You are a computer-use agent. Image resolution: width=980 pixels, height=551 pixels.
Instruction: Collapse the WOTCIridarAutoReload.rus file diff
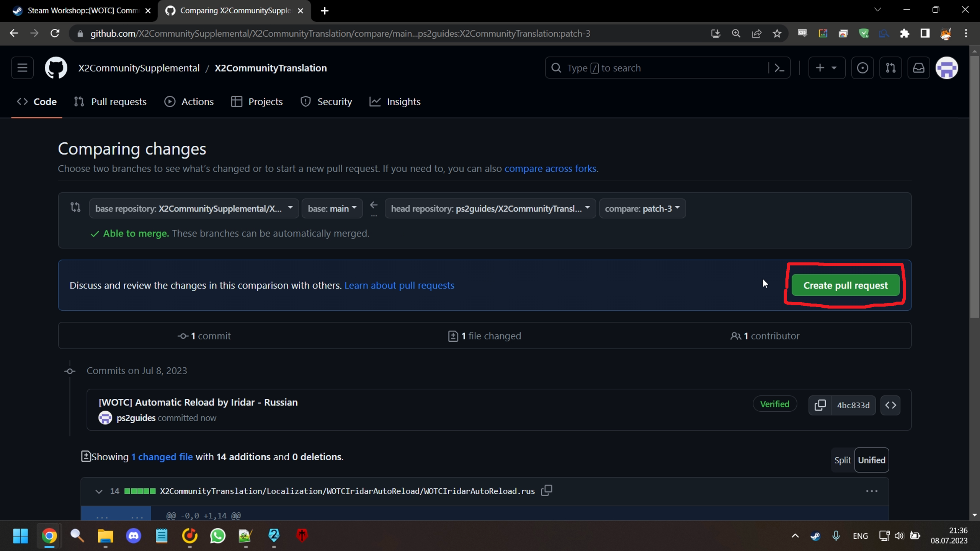pos(99,491)
